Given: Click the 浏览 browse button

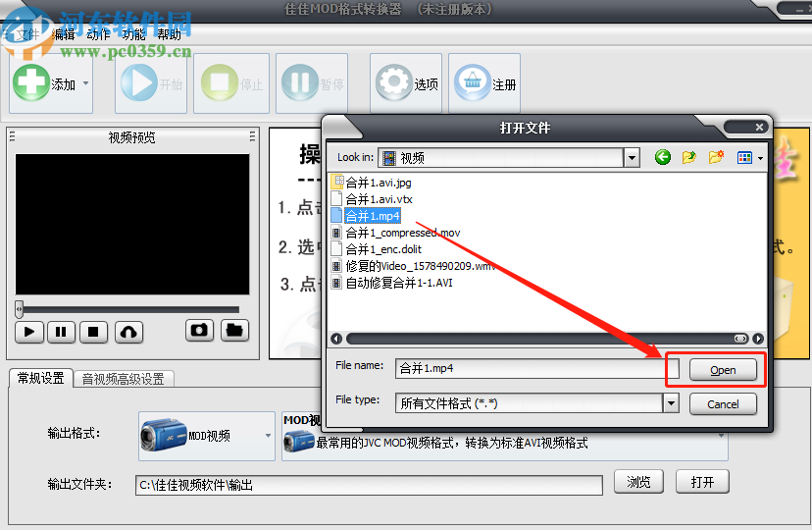Looking at the screenshot, I should click(638, 482).
